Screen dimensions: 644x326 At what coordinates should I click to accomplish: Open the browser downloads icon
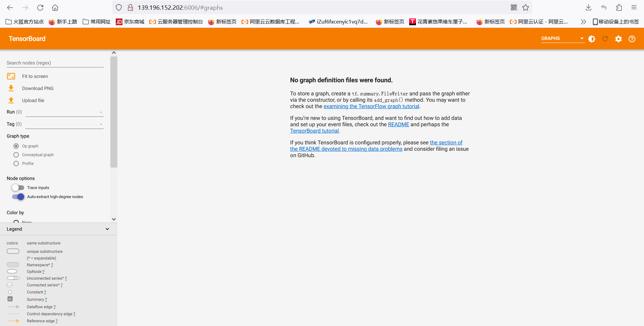point(588,7)
